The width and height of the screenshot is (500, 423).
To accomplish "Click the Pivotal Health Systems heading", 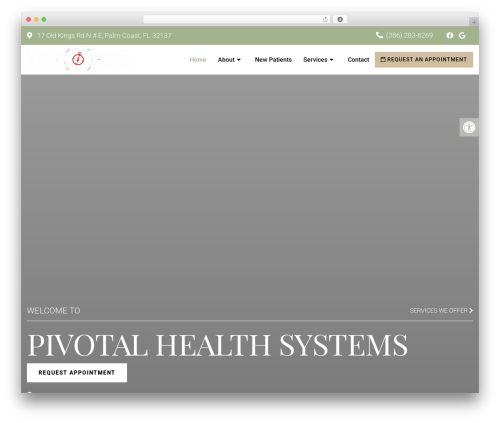I will (217, 345).
